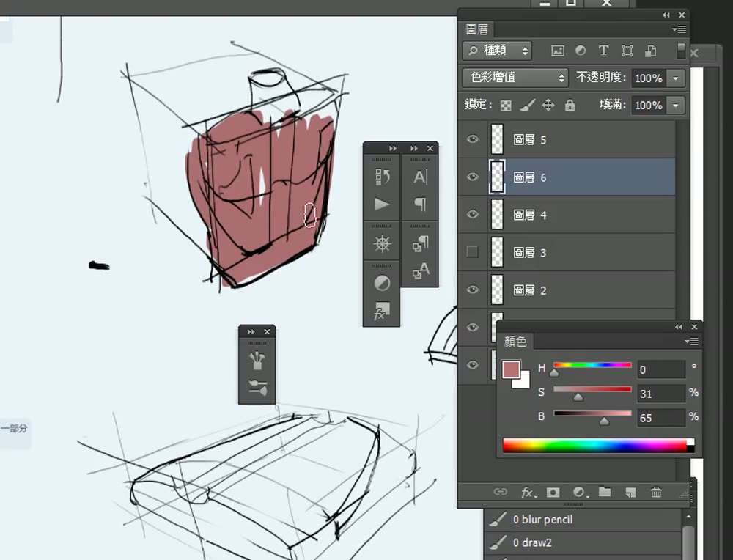Open the fx layer style button

pos(528,492)
